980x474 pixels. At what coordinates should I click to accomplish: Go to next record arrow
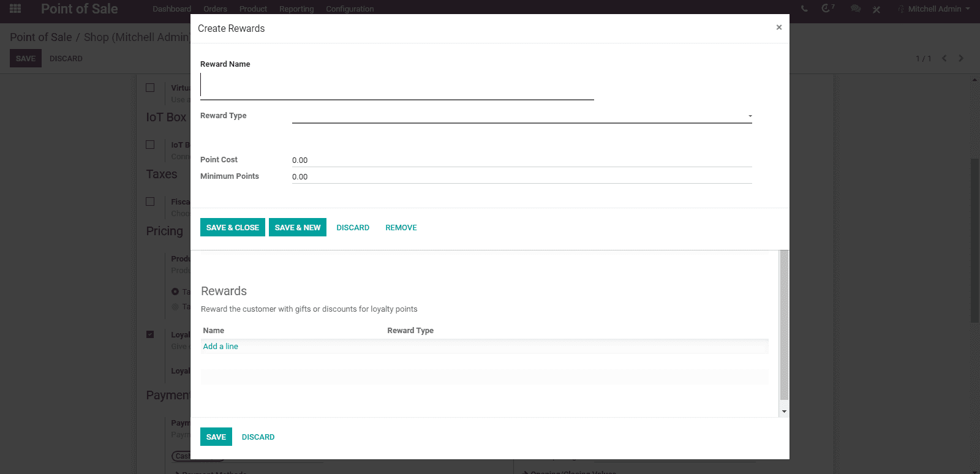(961, 58)
